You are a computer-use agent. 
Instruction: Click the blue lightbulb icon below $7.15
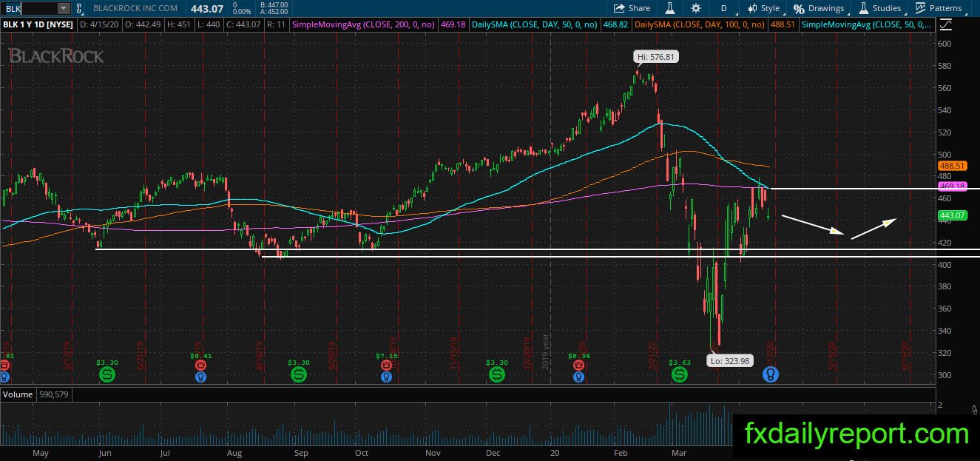(385, 377)
